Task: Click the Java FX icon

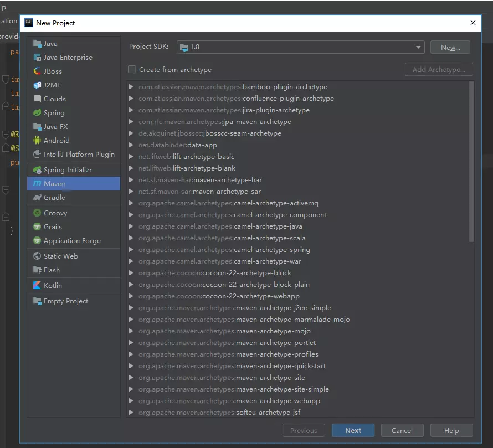Action: (37, 127)
